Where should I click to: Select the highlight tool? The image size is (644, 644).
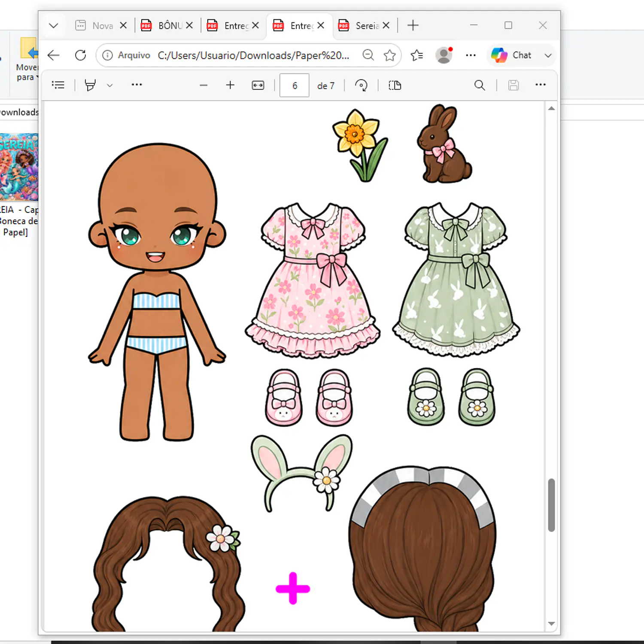click(x=90, y=85)
